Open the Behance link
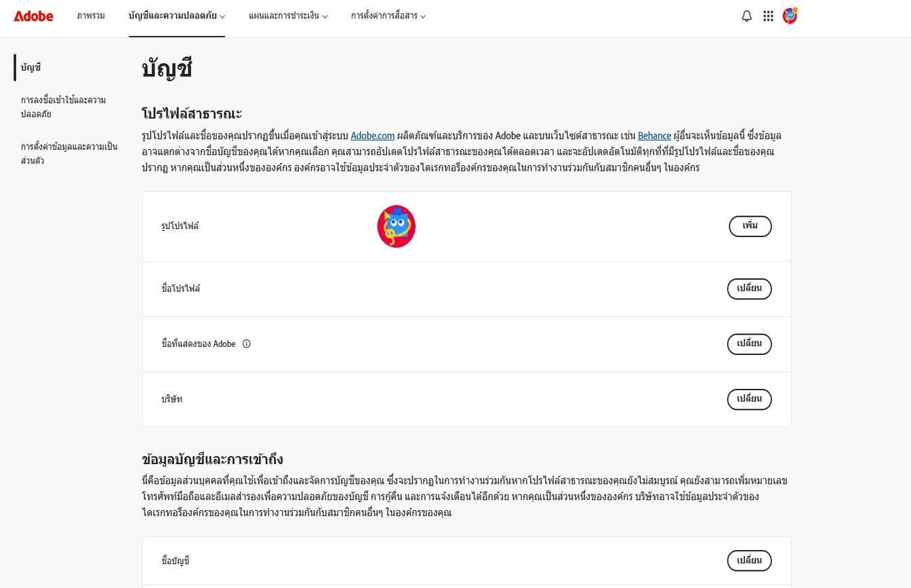911x588 pixels. point(654,136)
